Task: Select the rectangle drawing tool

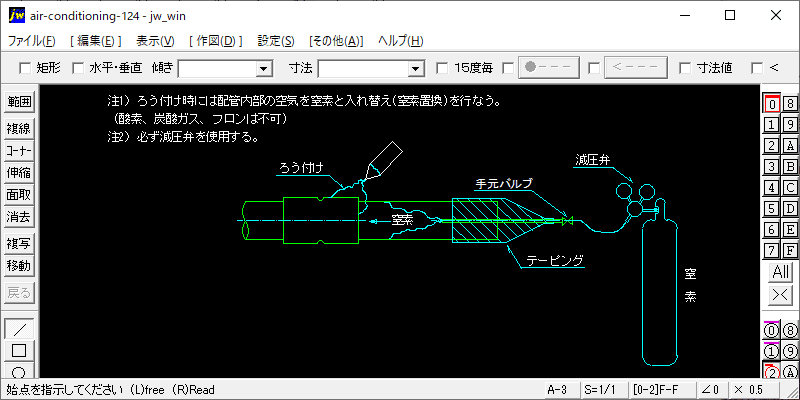Action: click(x=19, y=351)
